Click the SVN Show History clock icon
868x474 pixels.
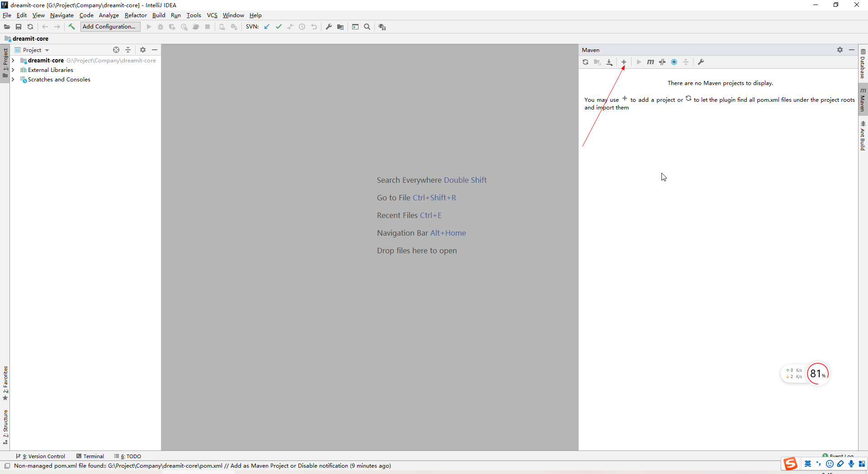click(x=302, y=27)
